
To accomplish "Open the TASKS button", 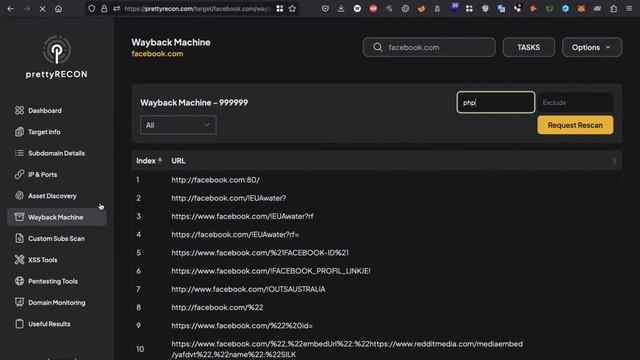I will [x=529, y=47].
